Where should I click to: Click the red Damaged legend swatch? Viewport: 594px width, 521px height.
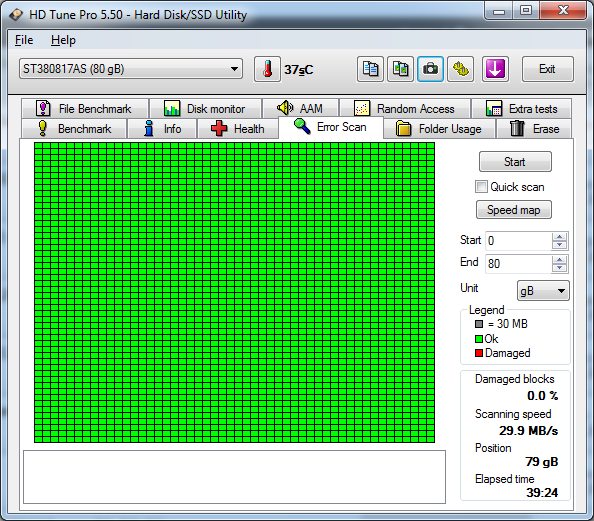[479, 353]
